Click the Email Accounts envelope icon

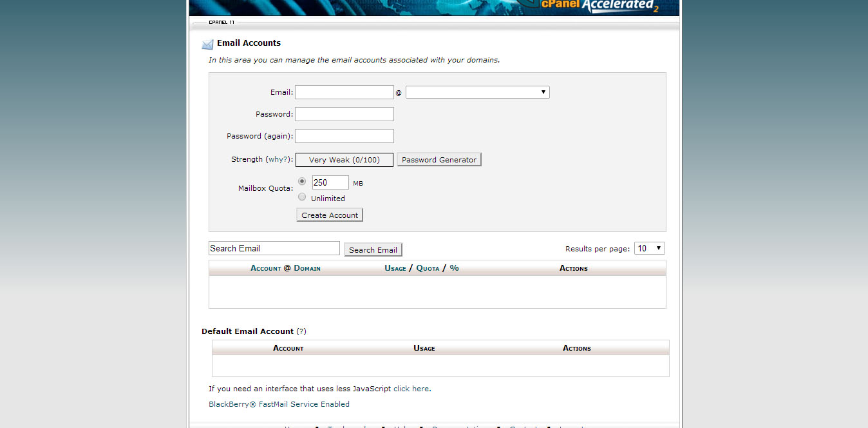coord(207,43)
